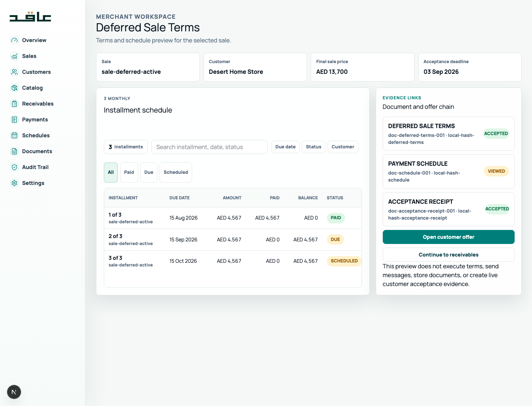
Task: Click the VIEWED badge on Payment Schedule
Action: click(497, 171)
